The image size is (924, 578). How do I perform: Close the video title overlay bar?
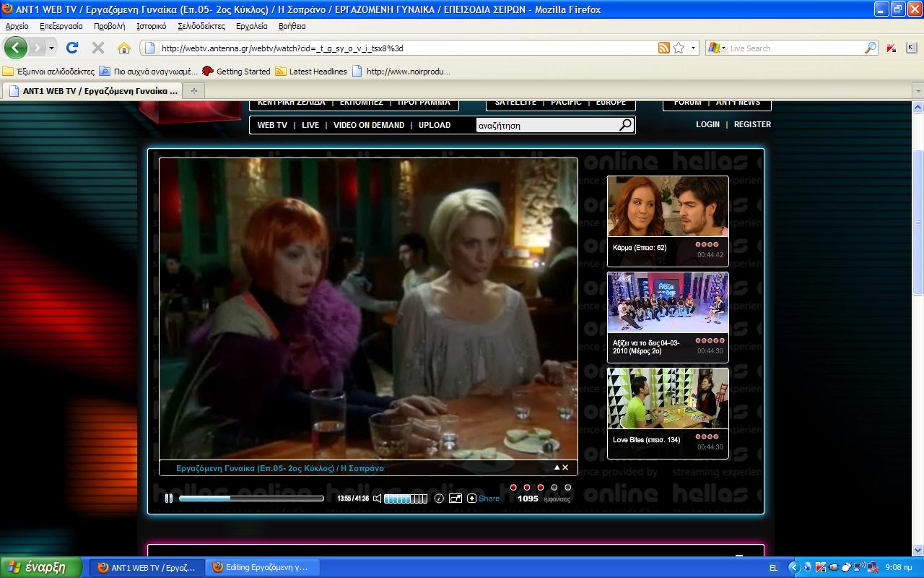point(565,467)
